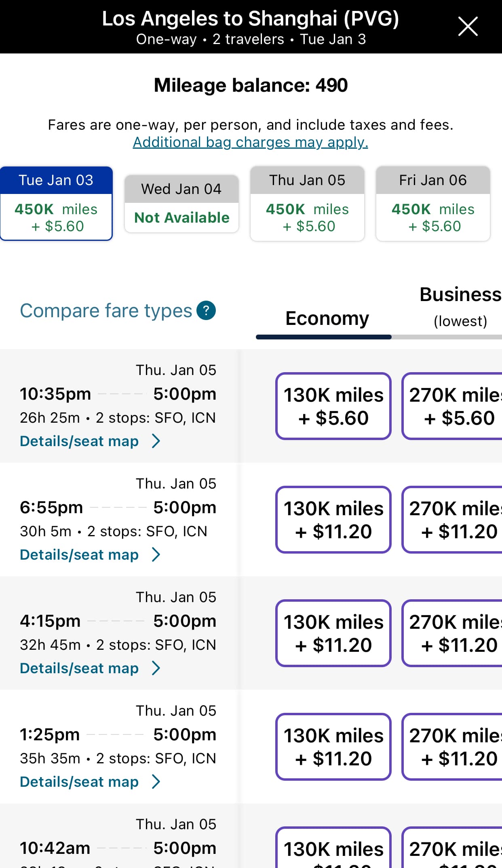Open Compare fare types link

tap(106, 311)
